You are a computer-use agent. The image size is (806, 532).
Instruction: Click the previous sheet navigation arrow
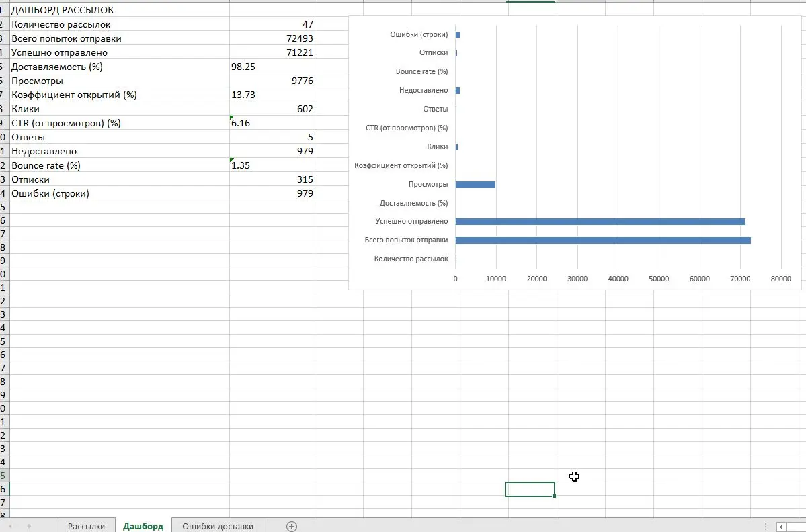point(11,527)
